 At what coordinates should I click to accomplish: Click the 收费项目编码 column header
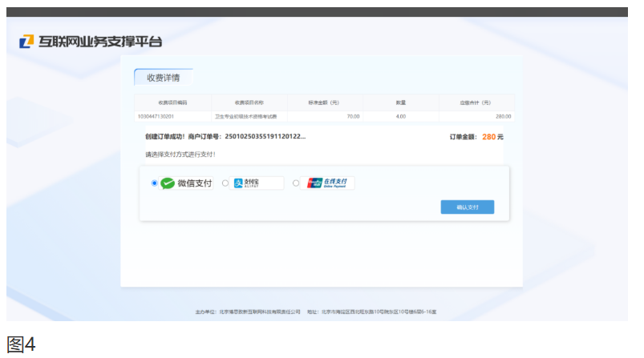(x=172, y=103)
